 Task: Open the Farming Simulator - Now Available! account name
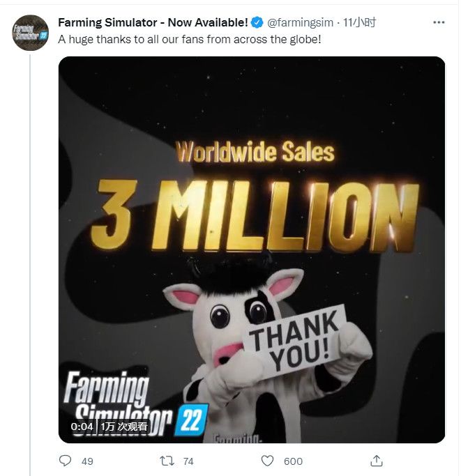click(x=153, y=22)
